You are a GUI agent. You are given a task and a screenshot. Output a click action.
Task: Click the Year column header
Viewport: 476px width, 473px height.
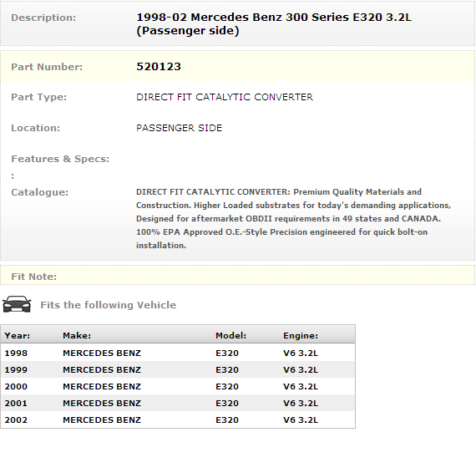click(18, 335)
